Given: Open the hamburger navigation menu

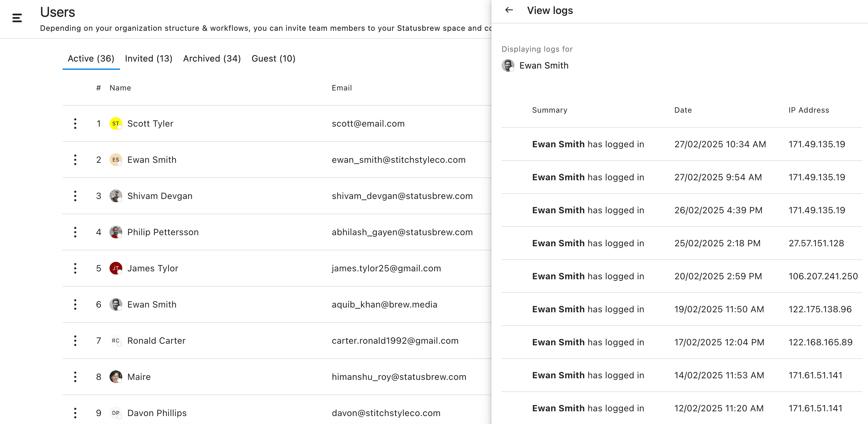Looking at the screenshot, I should point(17,18).
